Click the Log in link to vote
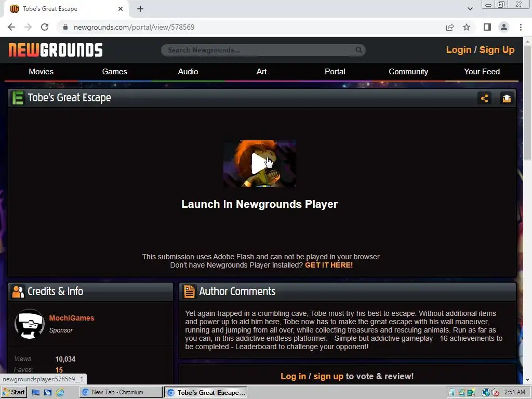 293,376
